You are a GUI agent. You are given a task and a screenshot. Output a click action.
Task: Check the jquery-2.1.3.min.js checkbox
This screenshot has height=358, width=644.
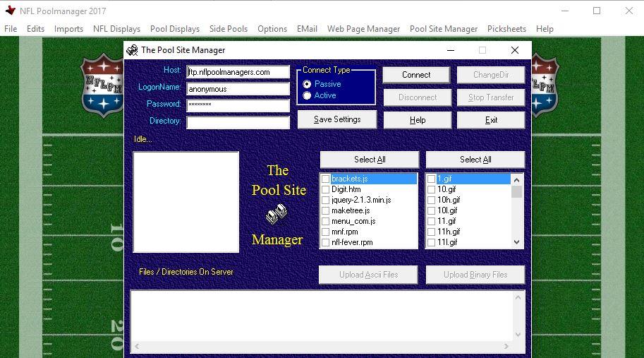325,200
